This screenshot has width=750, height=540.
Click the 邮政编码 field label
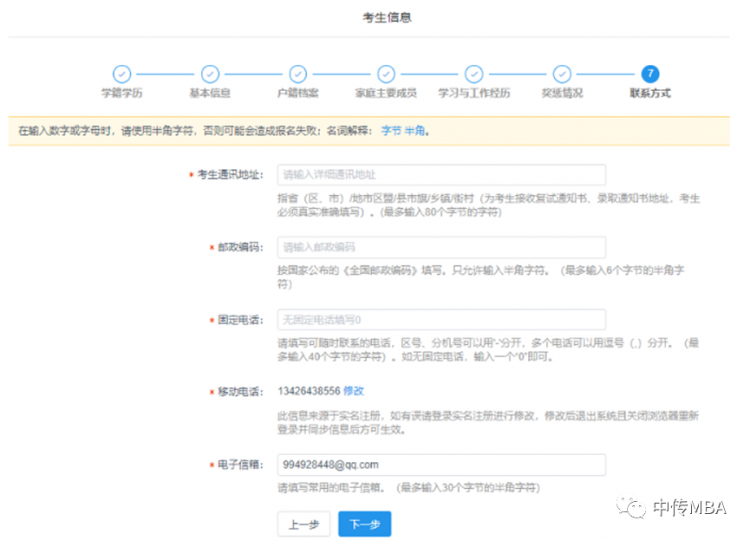pos(241,247)
